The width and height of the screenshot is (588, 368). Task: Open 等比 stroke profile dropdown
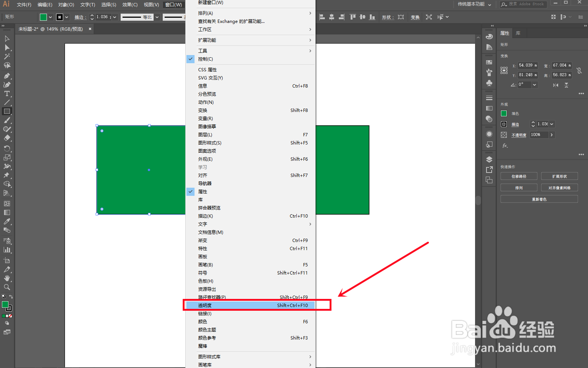[157, 17]
